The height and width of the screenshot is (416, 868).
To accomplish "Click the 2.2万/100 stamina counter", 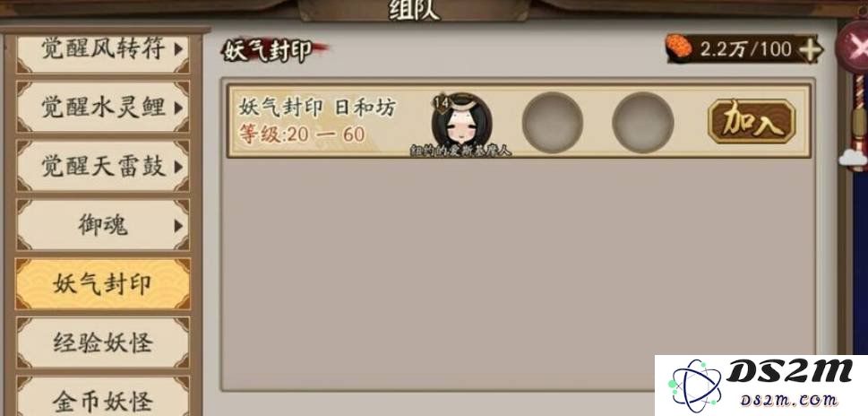I will point(745,49).
